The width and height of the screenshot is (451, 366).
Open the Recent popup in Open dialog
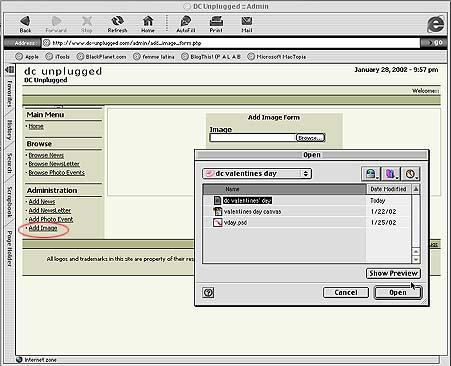pyautogui.click(x=410, y=174)
